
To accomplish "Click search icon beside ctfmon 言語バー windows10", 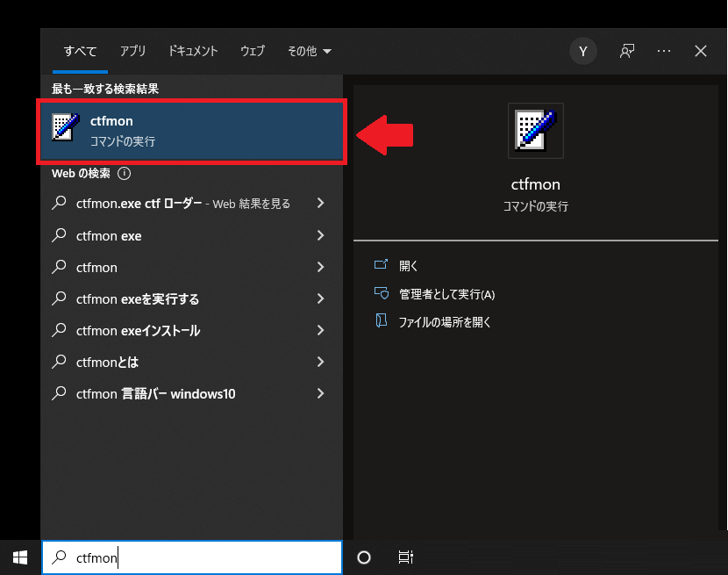I will (x=59, y=393).
